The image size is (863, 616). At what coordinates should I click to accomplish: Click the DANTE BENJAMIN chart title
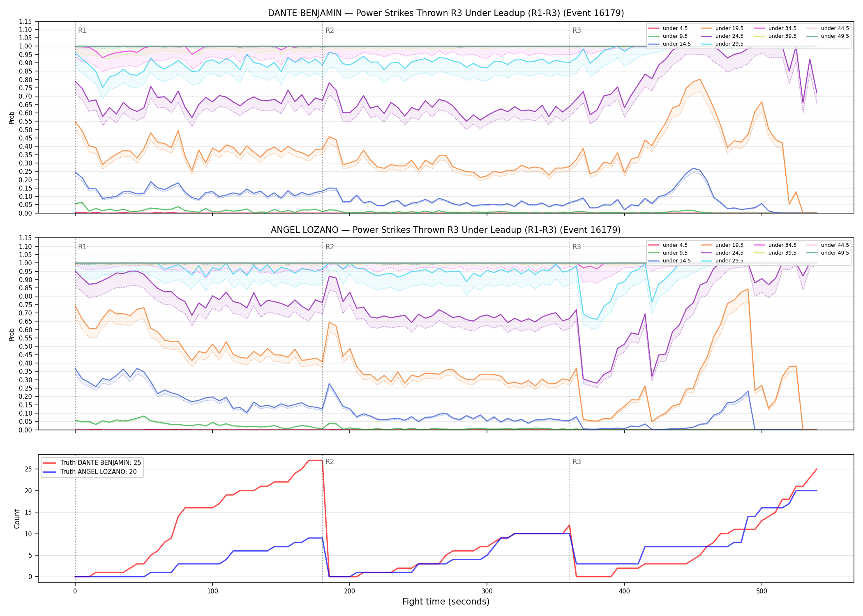(446, 13)
